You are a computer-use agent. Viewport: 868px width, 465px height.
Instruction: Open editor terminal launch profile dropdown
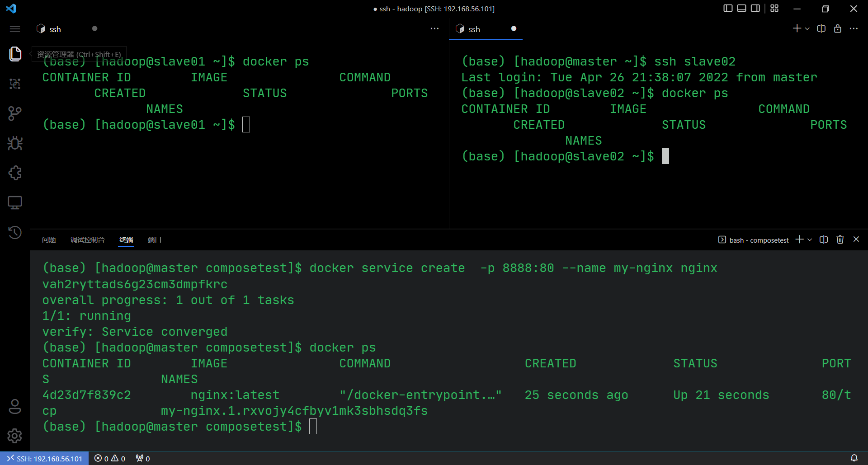[807, 28]
